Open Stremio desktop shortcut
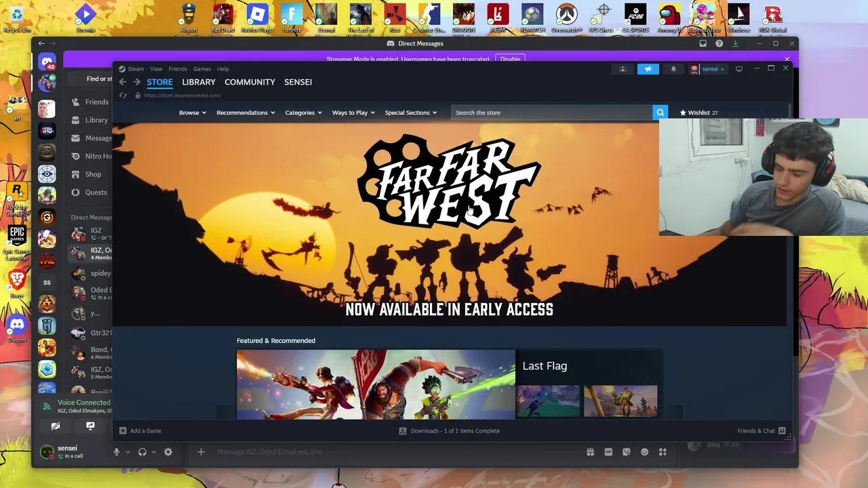Image resolution: width=868 pixels, height=488 pixels. [85, 18]
